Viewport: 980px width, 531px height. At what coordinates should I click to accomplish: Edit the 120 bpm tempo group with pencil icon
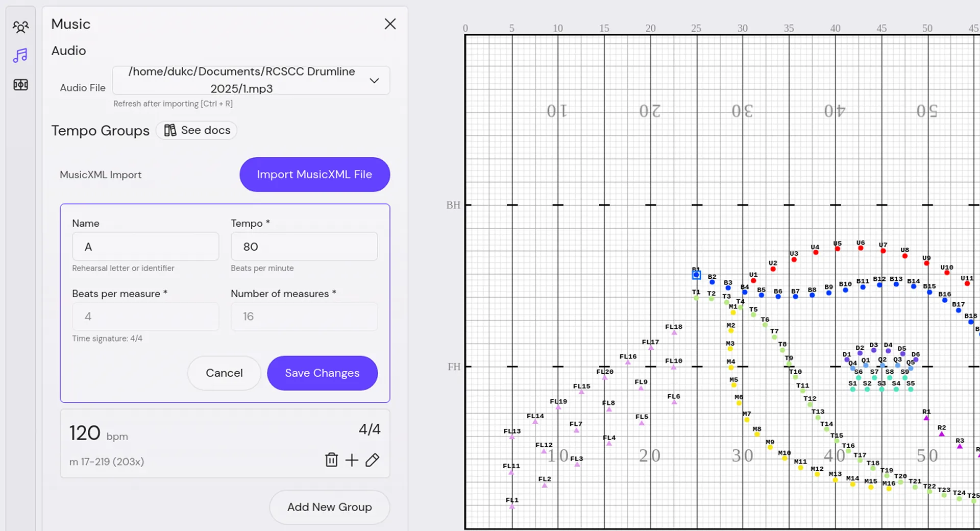(373, 460)
